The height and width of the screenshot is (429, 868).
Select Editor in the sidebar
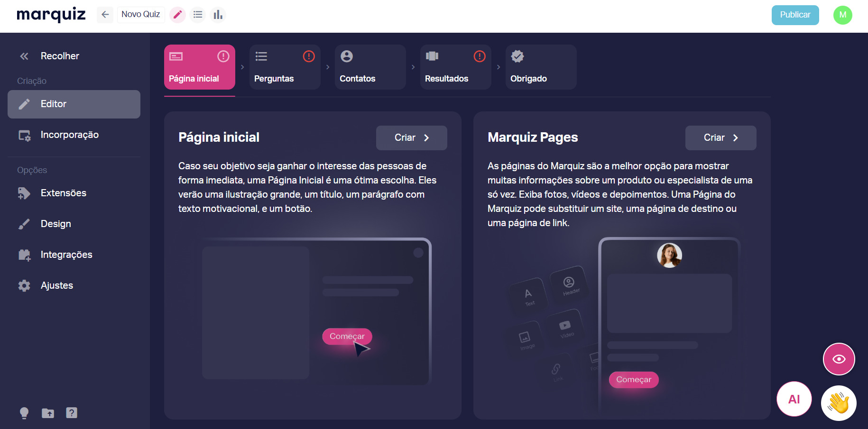coord(74,104)
